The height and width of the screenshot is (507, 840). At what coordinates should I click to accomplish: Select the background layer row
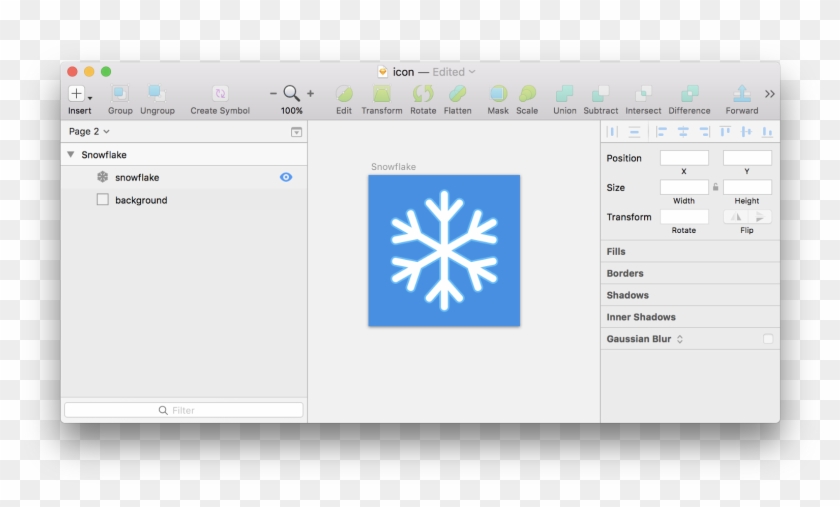[184, 200]
